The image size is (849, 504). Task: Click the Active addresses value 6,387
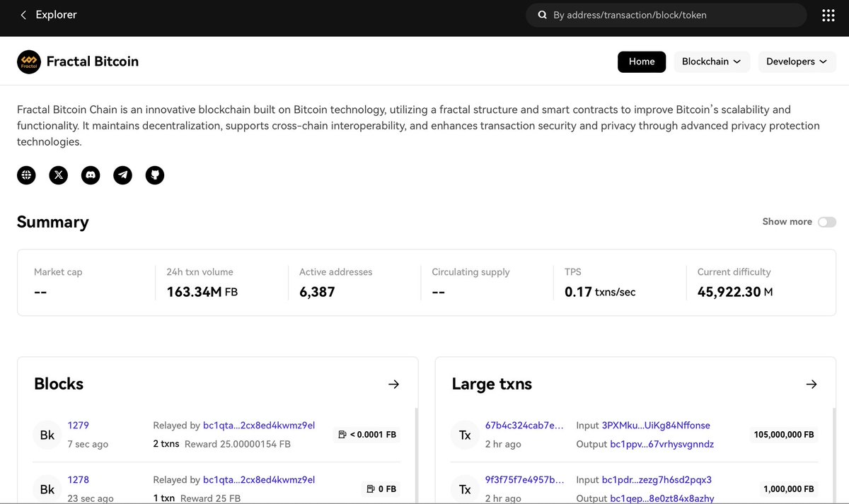[x=317, y=292]
